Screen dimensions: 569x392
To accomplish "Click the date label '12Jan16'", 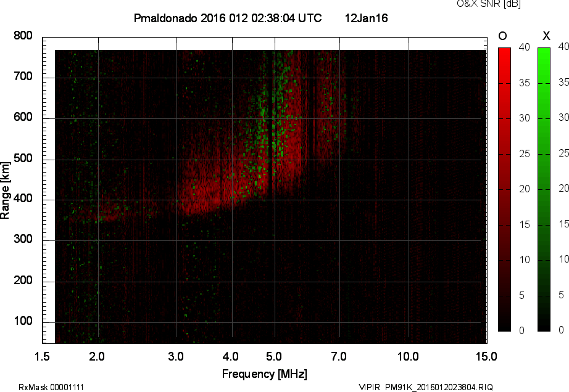I will (x=366, y=18).
